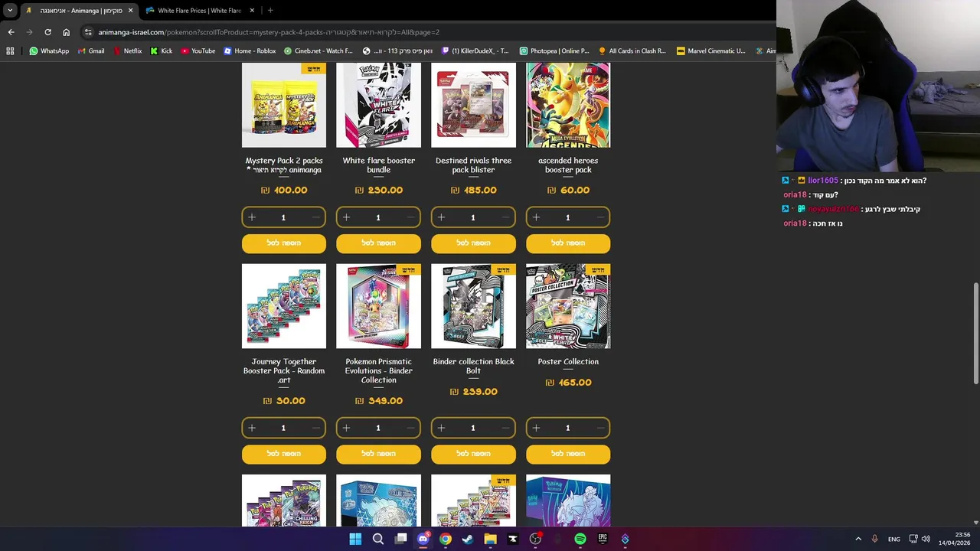Open the White flare booster bundle title link
Viewport: 980px width, 551px height.
coord(378,165)
